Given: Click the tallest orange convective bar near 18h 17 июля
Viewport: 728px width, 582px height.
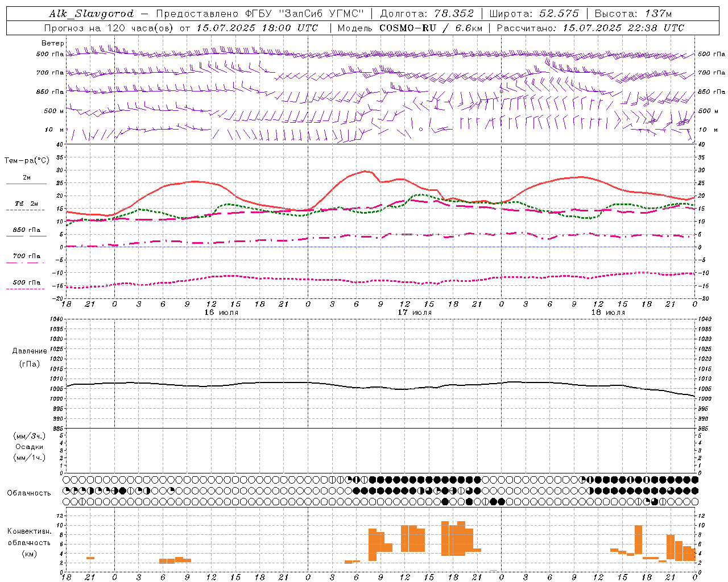Looking at the screenshot, I should 445,538.
